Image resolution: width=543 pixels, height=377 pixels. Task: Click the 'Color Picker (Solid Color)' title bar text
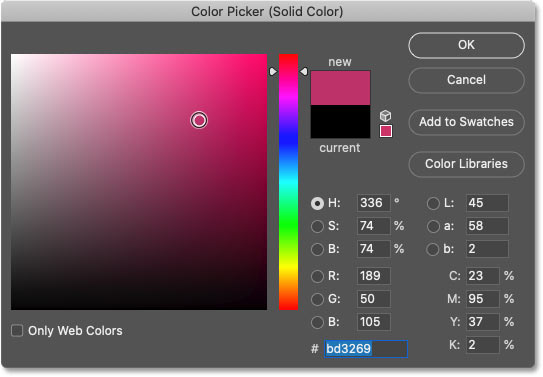click(x=267, y=12)
